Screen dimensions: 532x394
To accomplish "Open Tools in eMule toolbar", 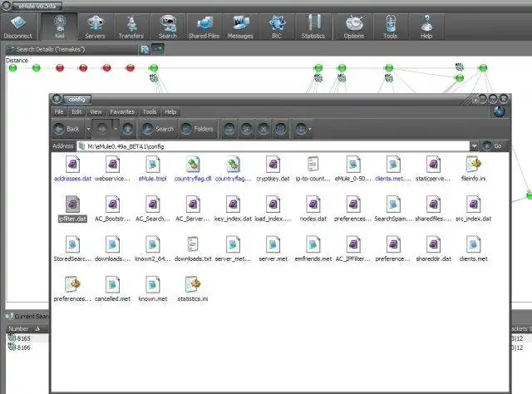I will 390,27.
